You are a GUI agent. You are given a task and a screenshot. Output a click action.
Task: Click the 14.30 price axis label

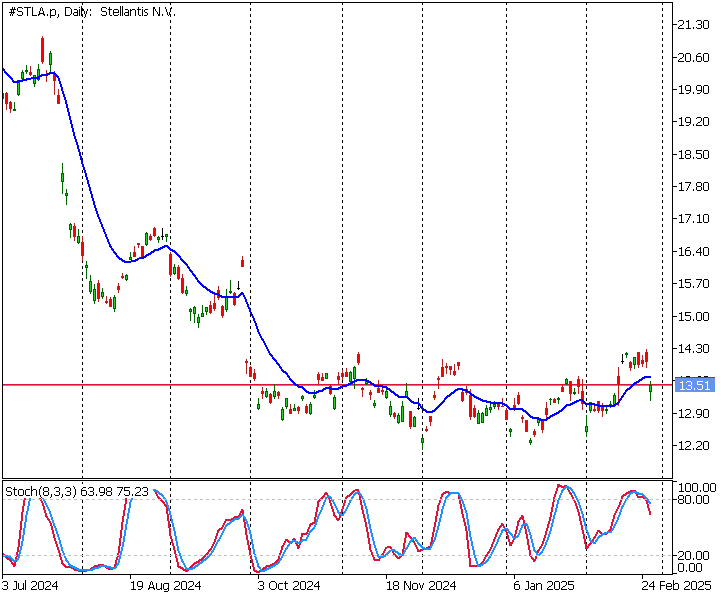click(x=694, y=349)
